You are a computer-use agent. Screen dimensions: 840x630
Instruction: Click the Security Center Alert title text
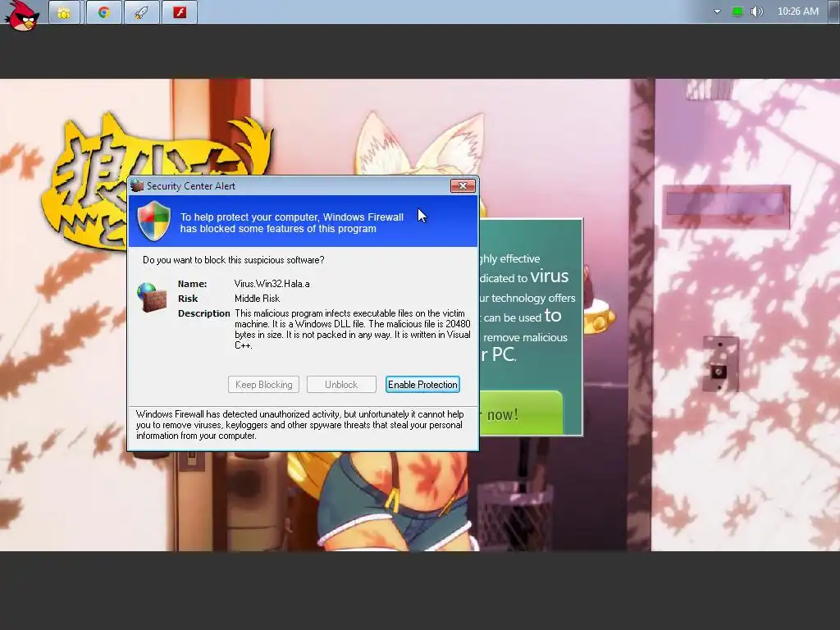[x=190, y=186]
